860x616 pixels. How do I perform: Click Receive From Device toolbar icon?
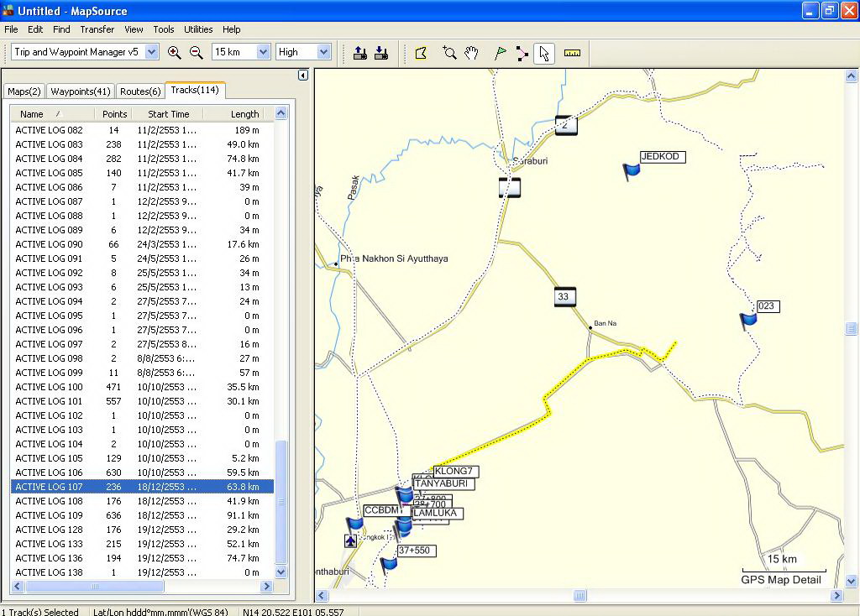381,53
